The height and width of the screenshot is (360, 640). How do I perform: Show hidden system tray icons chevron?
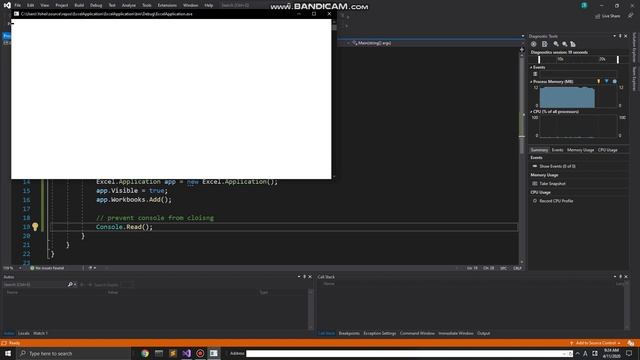577,353
